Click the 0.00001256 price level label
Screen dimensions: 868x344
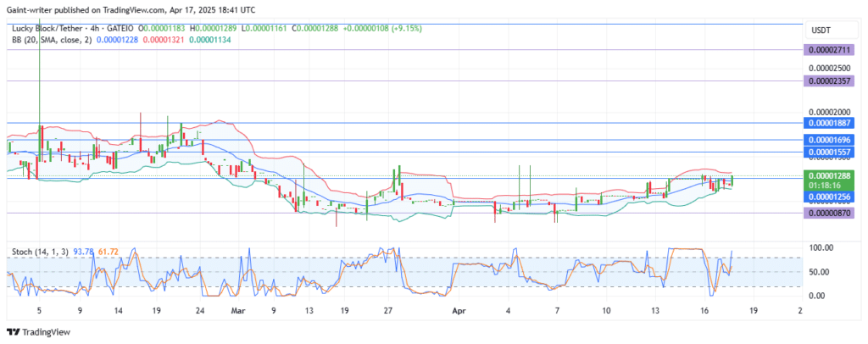pos(829,197)
